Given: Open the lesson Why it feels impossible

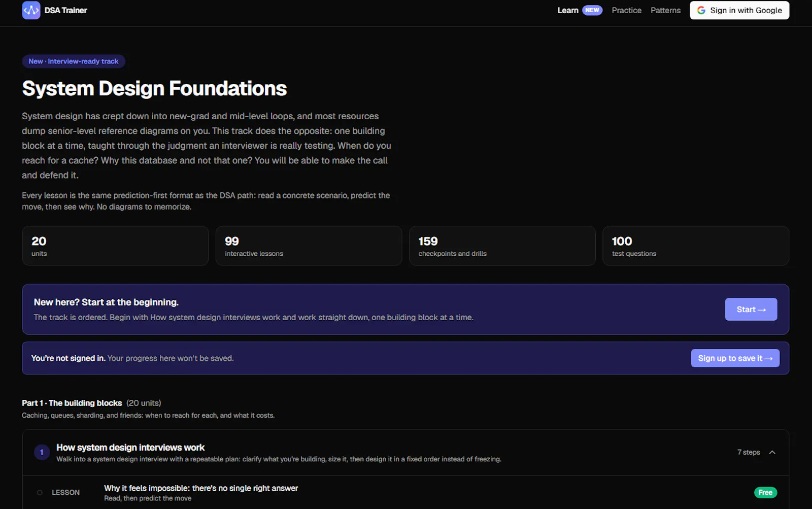Looking at the screenshot, I should [x=201, y=488].
